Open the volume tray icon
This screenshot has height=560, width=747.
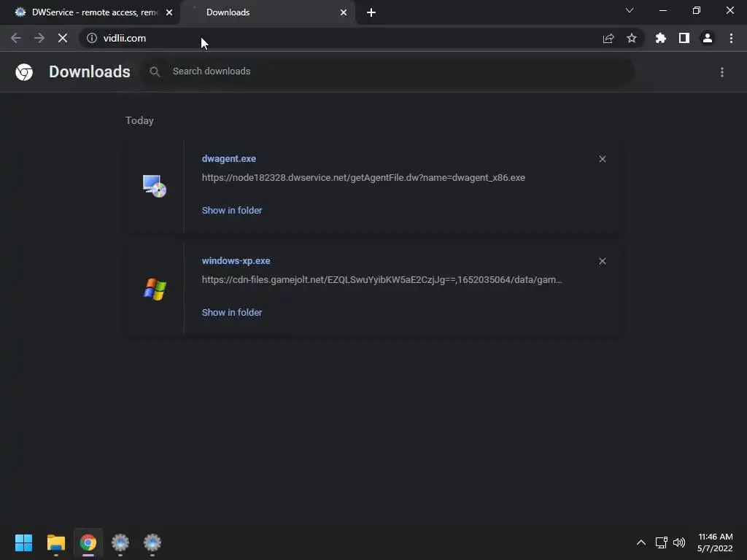click(679, 542)
